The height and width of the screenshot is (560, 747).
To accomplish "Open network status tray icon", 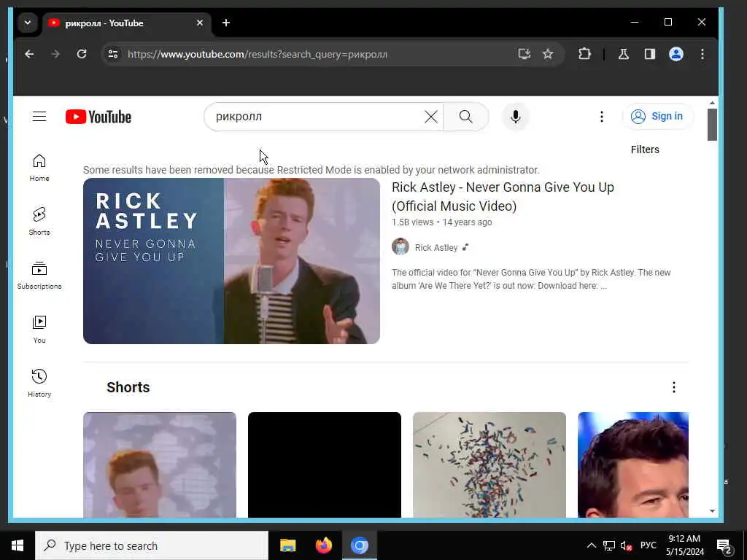I will click(x=609, y=545).
